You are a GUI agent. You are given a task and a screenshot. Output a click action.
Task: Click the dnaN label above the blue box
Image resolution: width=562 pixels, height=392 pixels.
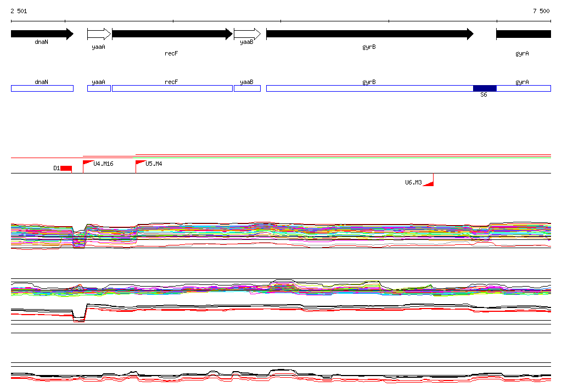(41, 82)
